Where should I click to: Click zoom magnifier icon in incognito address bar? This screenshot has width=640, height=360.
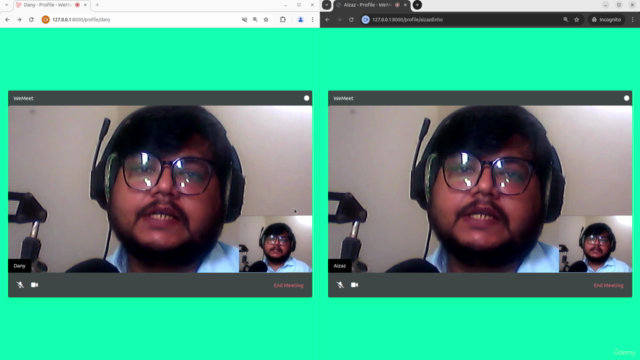[566, 20]
